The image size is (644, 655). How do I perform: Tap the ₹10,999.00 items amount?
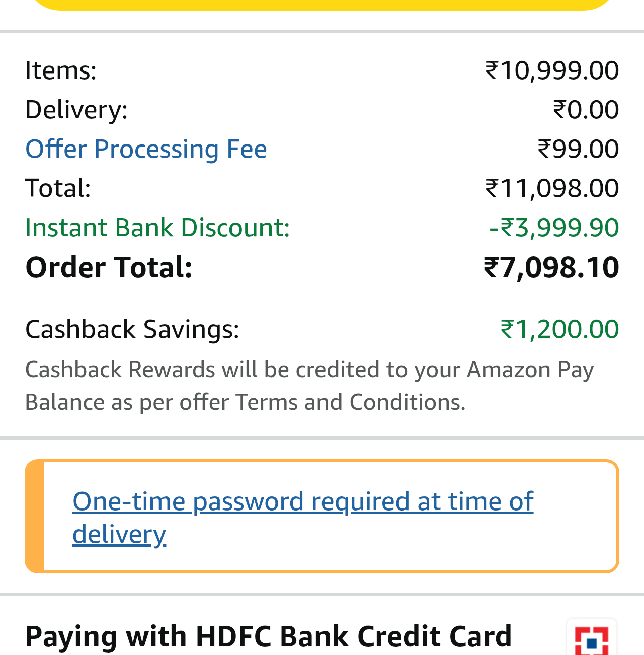[552, 70]
